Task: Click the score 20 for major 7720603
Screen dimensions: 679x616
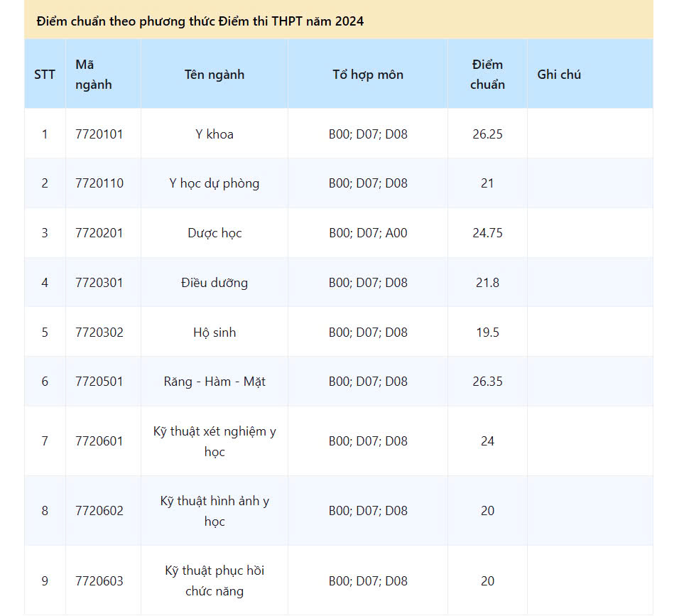Action: click(488, 581)
